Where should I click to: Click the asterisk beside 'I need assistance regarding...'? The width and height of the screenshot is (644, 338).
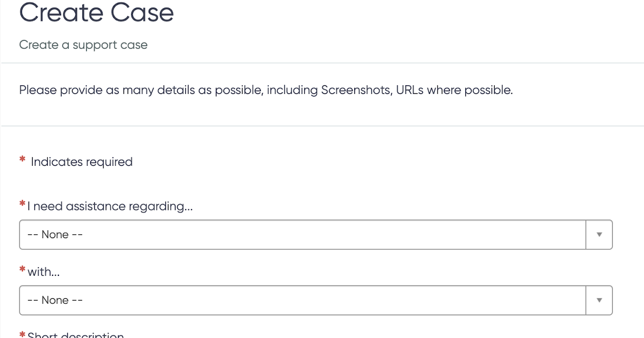(22, 204)
